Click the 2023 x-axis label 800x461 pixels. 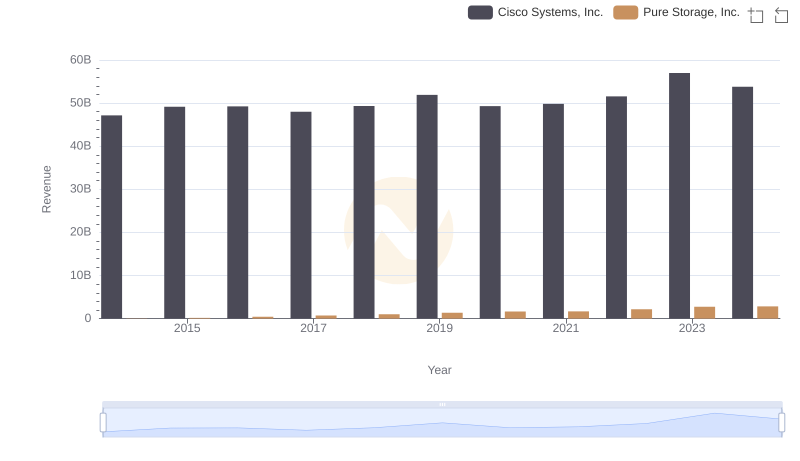pos(692,328)
